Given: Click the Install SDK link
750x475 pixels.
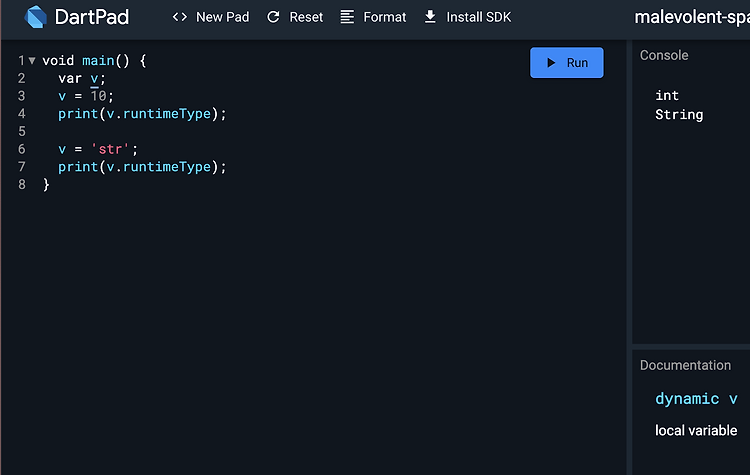Looking at the screenshot, I should [x=467, y=17].
